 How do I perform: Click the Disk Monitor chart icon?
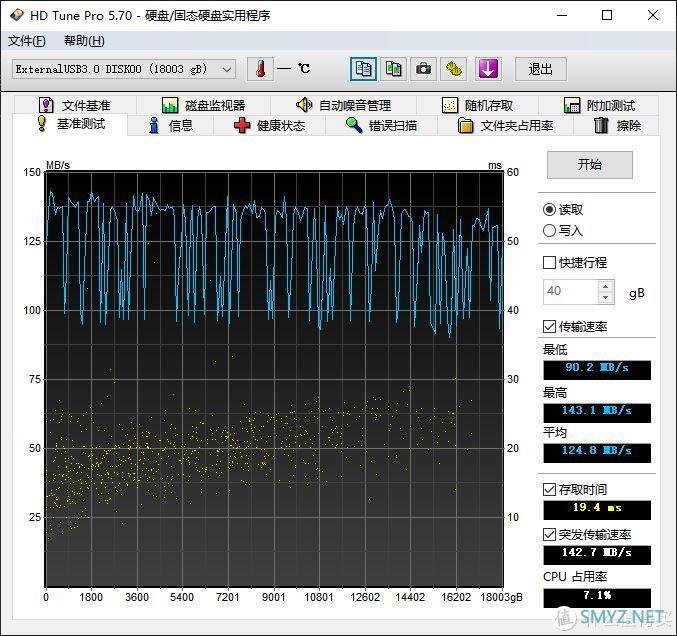coord(170,105)
